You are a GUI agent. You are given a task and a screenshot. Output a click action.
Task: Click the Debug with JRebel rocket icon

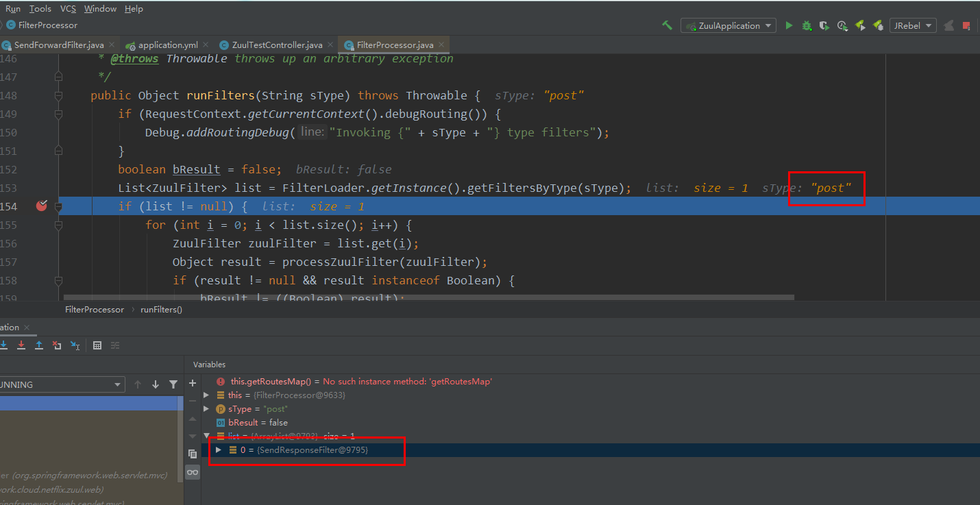pos(878,25)
